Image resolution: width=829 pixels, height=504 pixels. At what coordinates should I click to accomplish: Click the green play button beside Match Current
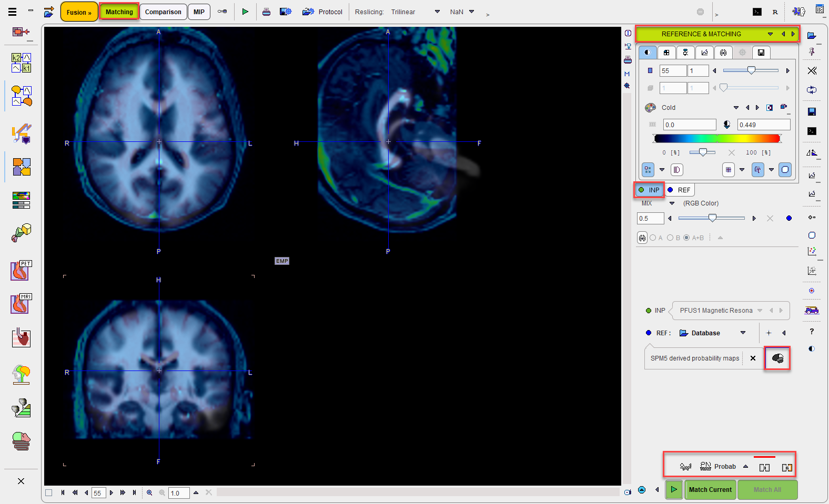[x=674, y=489]
